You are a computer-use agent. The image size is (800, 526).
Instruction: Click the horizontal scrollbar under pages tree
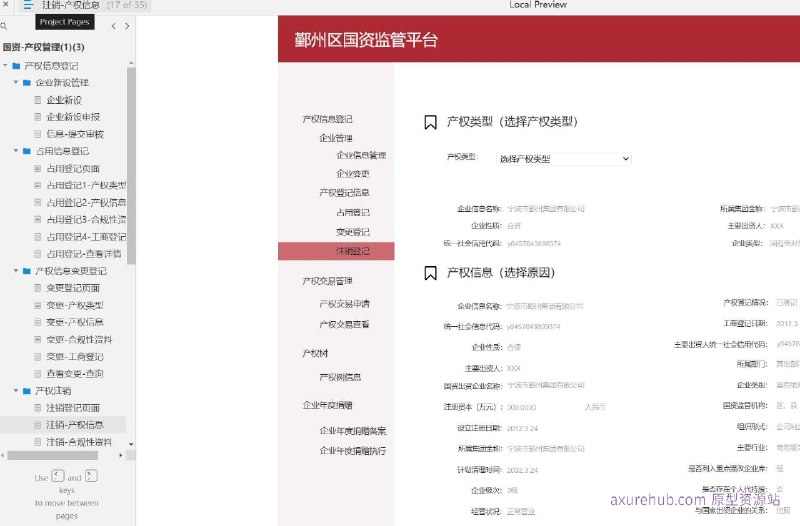click(x=53, y=455)
